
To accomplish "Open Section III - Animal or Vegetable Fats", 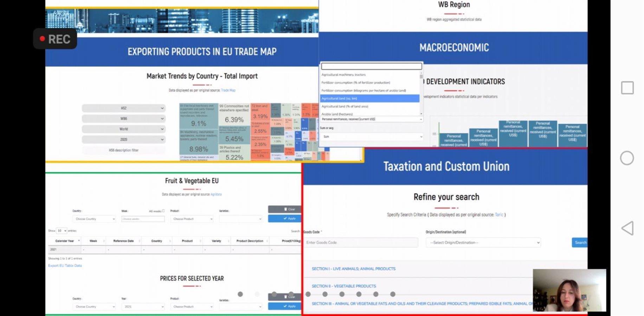I will tap(422, 304).
